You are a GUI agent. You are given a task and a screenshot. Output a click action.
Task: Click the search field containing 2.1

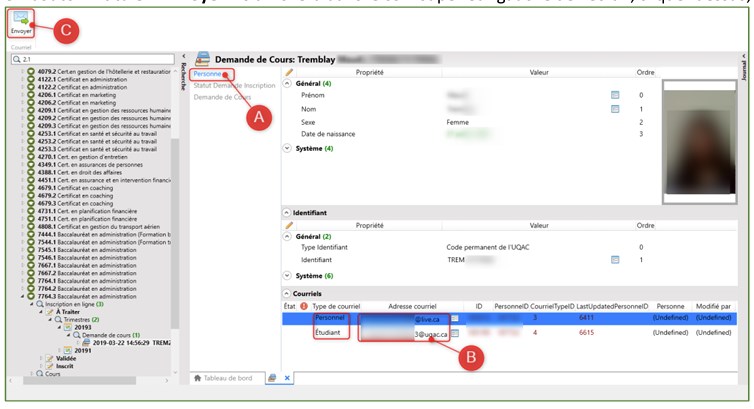90,59
